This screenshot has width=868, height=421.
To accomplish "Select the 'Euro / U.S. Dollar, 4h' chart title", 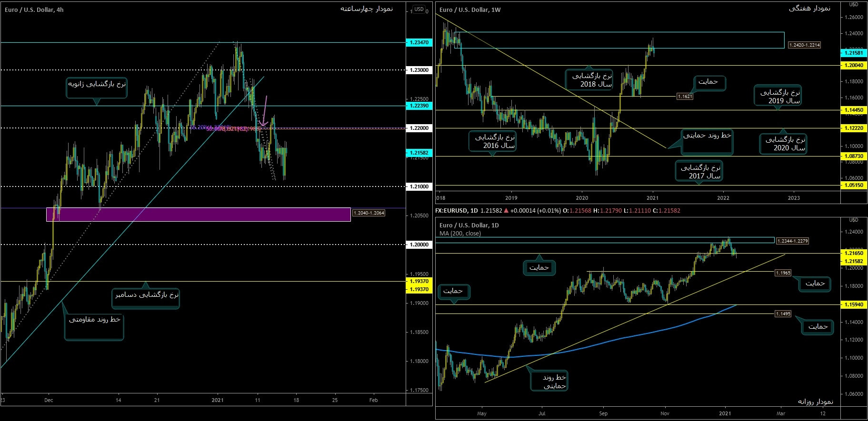I will tap(34, 10).
